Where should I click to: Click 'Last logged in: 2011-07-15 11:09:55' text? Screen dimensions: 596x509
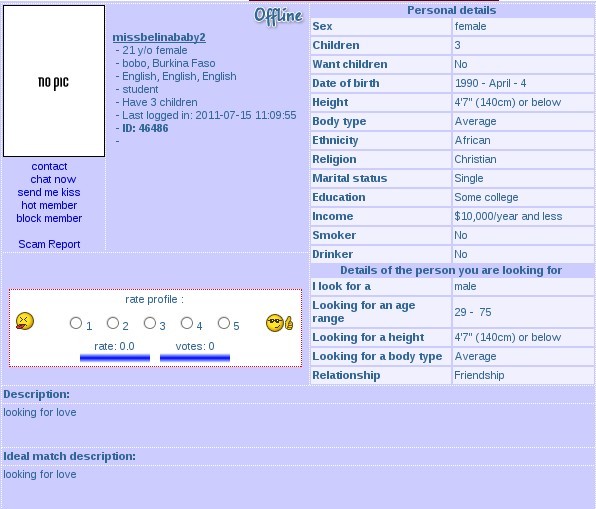click(209, 115)
